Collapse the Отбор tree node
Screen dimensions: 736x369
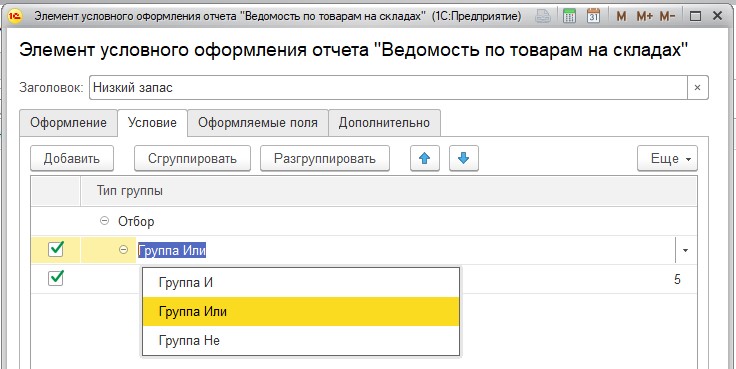[x=105, y=221]
